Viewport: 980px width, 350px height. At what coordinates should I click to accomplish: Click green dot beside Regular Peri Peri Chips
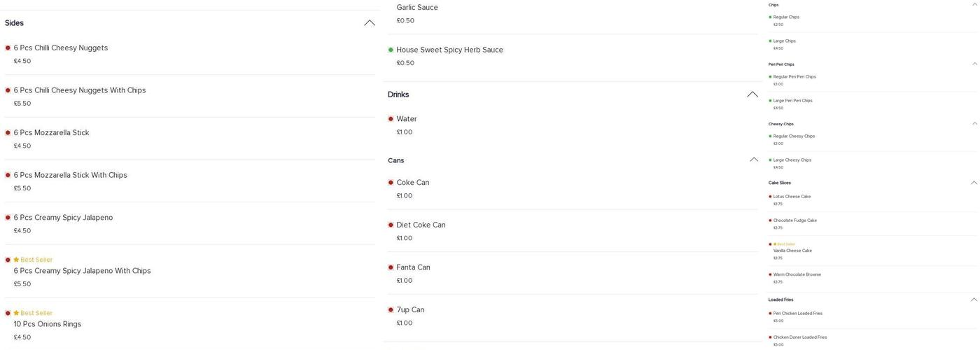coord(770,77)
